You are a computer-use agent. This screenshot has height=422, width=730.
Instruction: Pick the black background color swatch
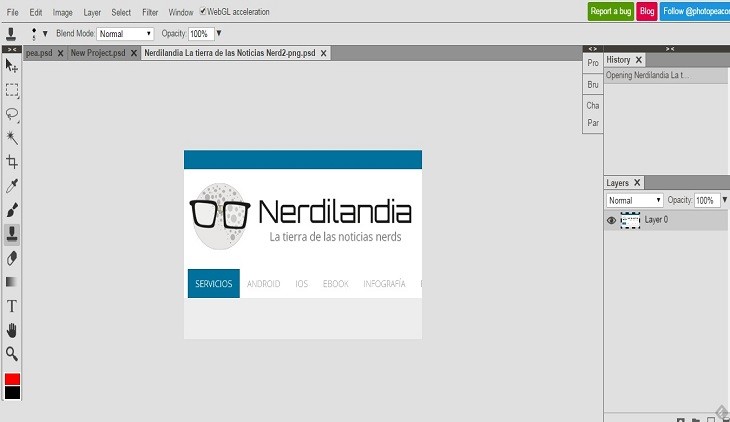pyautogui.click(x=12, y=393)
